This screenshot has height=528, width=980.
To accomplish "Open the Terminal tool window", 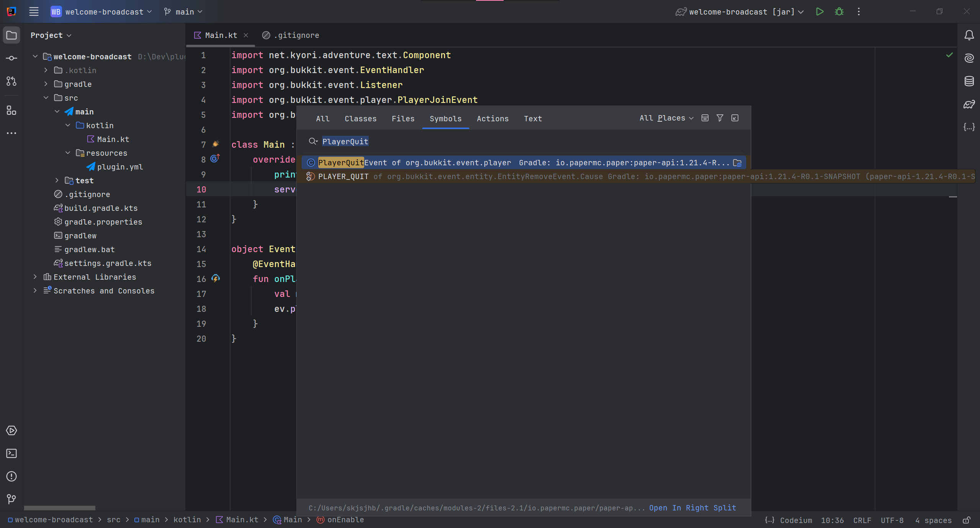I will [11, 453].
